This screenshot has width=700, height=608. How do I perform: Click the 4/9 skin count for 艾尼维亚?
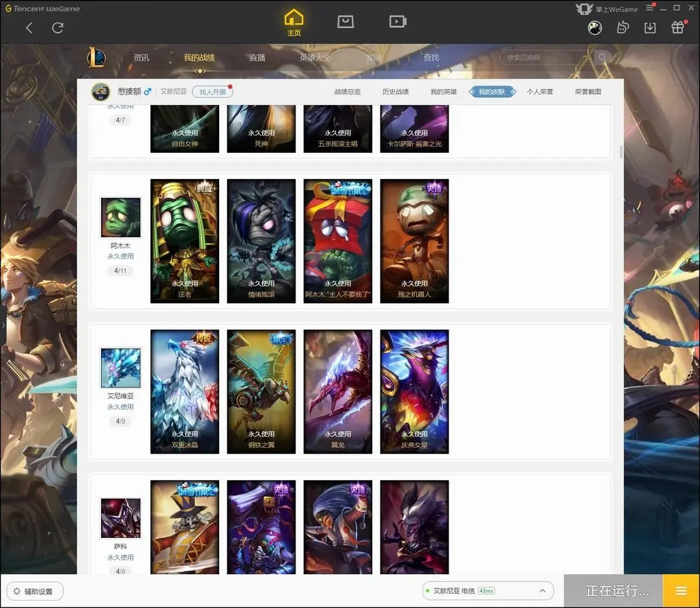[x=121, y=421]
